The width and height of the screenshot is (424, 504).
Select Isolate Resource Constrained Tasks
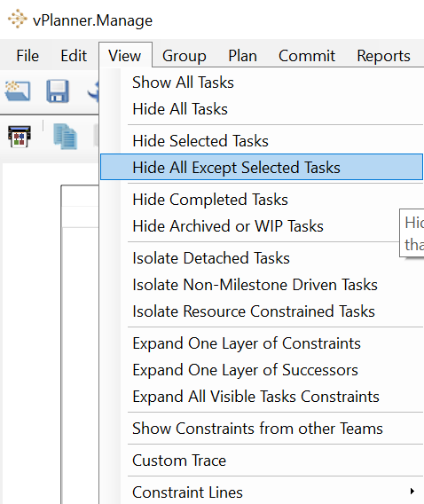[262, 311]
